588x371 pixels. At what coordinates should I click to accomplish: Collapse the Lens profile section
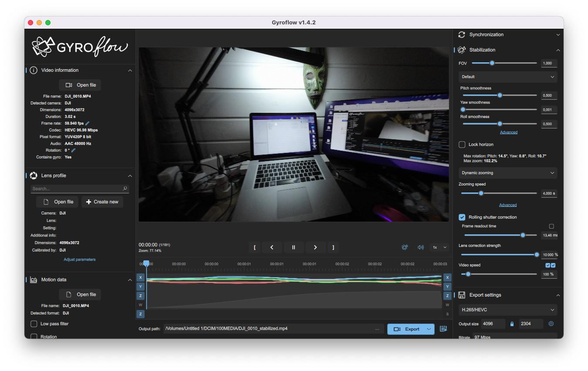point(130,175)
